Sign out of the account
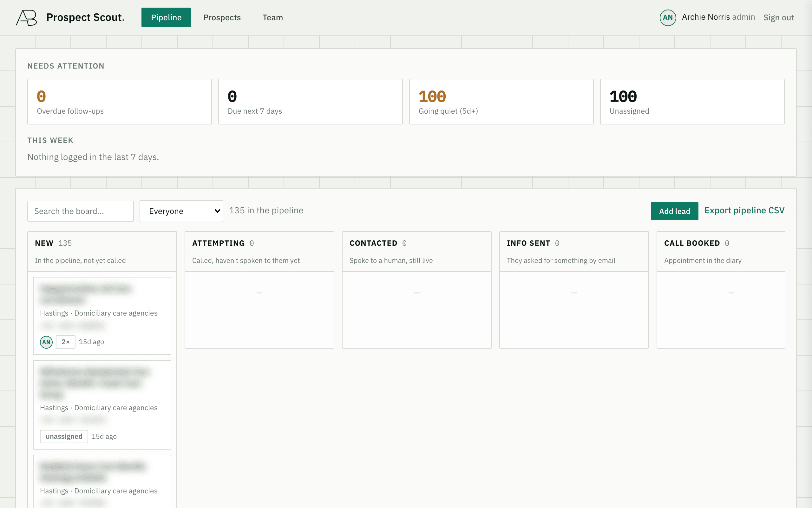This screenshot has width=812, height=508. click(778, 17)
